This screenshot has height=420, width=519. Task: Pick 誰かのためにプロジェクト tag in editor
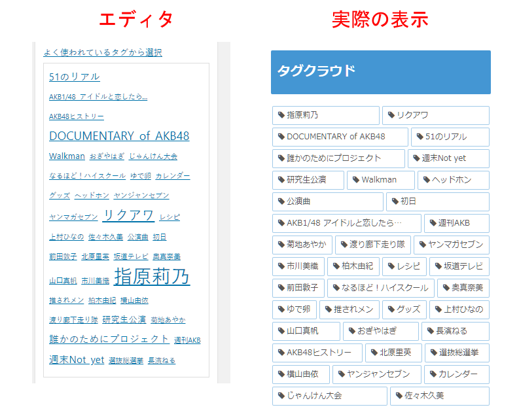(x=109, y=339)
